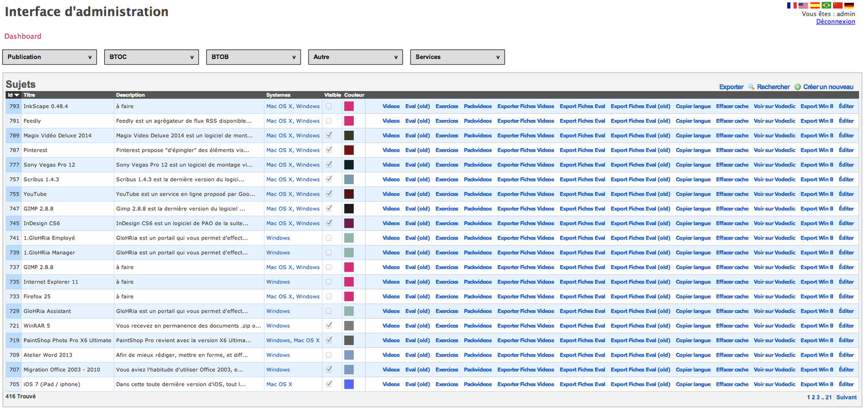The image size is (868, 413).
Task: Check Visible for Atelier Word 2013
Action: [329, 355]
